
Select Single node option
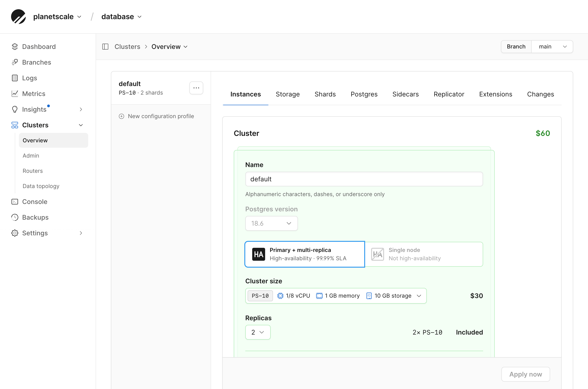pyautogui.click(x=424, y=254)
